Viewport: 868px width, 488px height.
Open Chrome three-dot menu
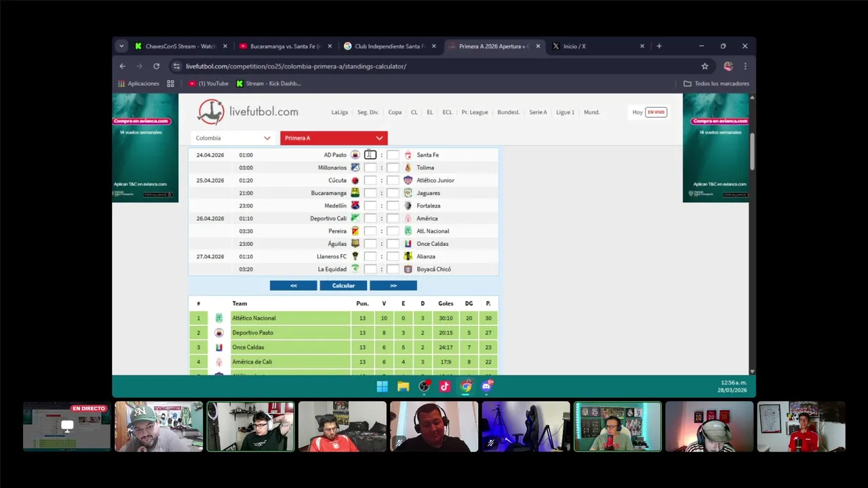point(745,66)
